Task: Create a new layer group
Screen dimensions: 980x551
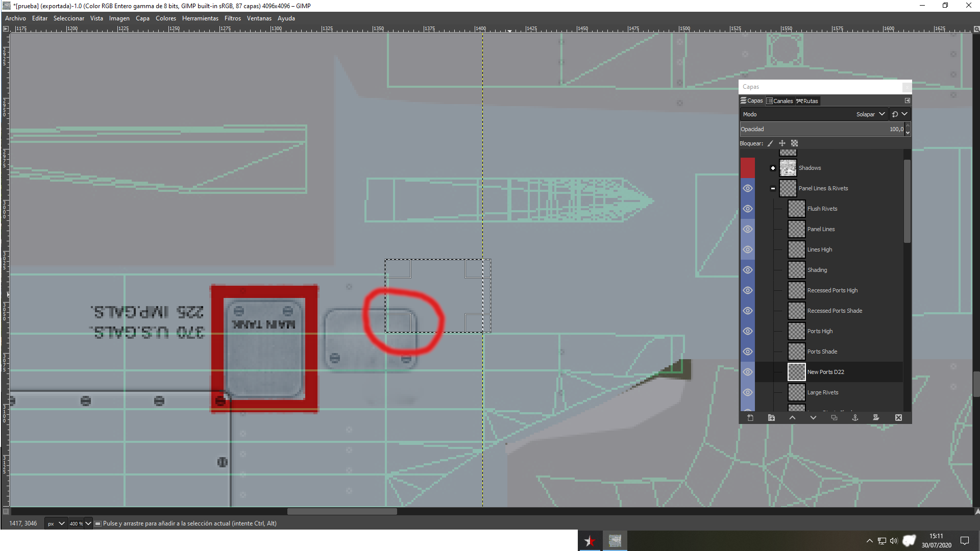Action: pos(771,418)
